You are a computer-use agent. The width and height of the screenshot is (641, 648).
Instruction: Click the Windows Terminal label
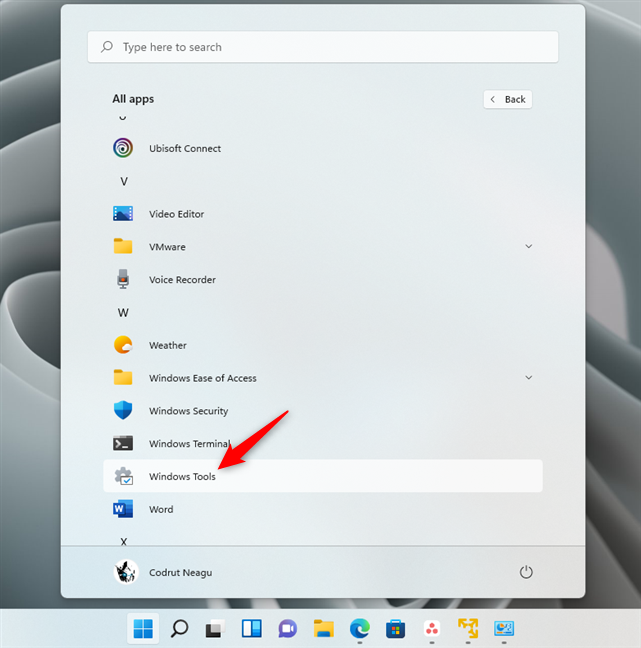[190, 443]
